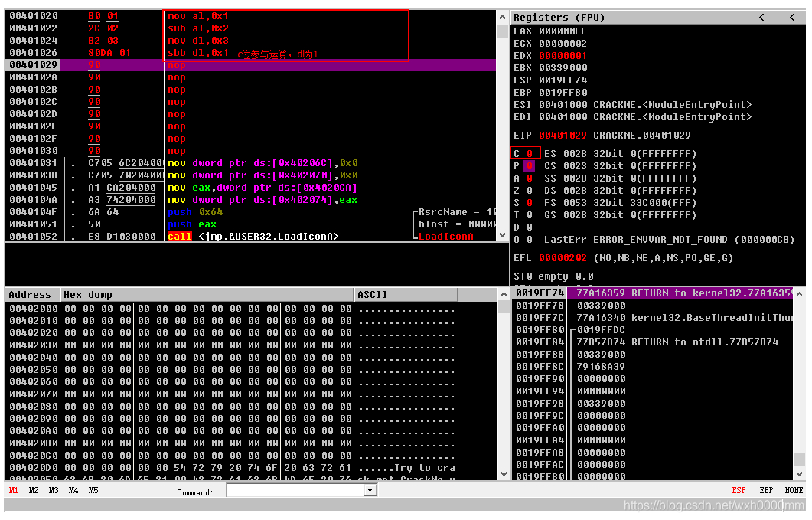This screenshot has height=520, width=812.
Task: Select stack row 0019FF84 RETURN to ntdll
Action: (x=653, y=342)
